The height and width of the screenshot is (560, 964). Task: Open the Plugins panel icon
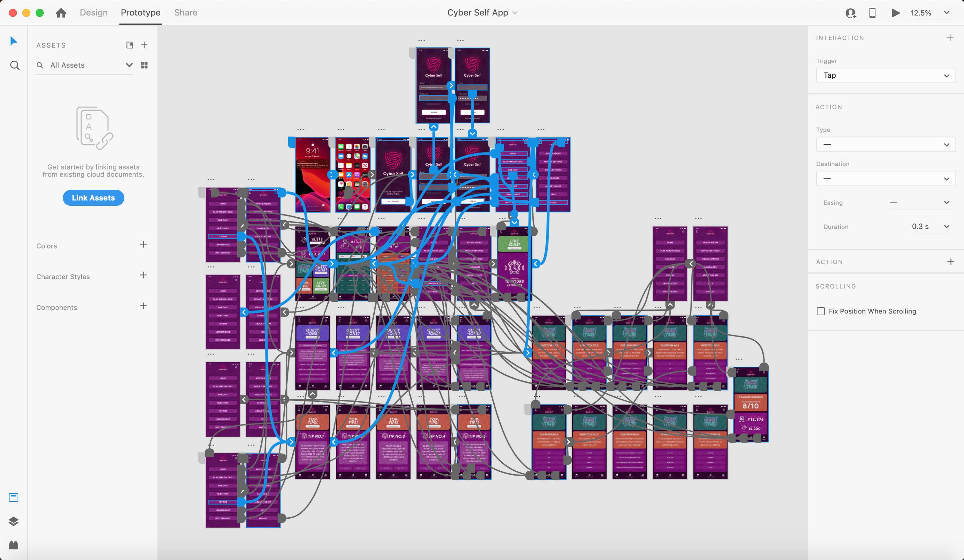[13, 545]
